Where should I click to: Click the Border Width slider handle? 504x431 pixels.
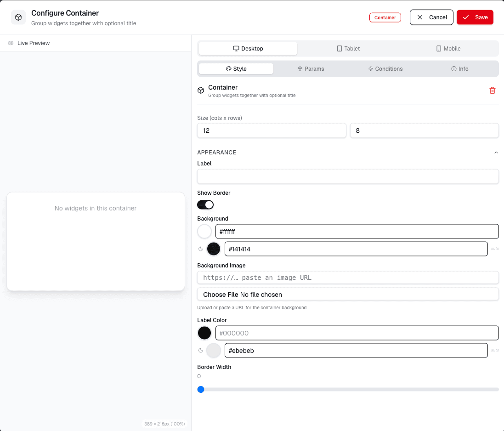point(201,390)
